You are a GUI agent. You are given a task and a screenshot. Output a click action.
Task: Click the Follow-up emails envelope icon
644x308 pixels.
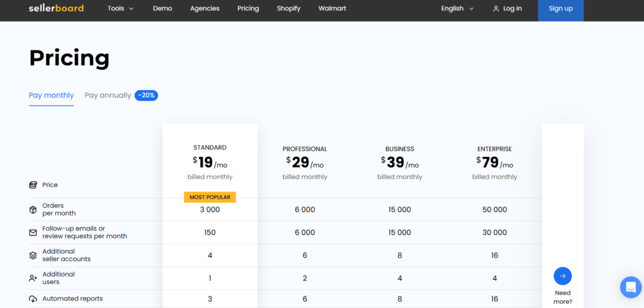pyautogui.click(x=33, y=232)
